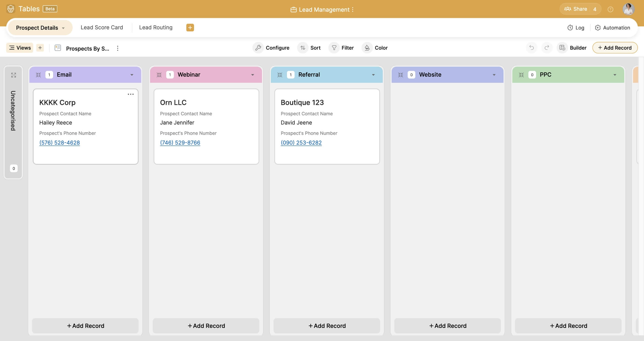Click Add Record in the toolbar
This screenshot has width=644, height=341.
[x=615, y=48]
